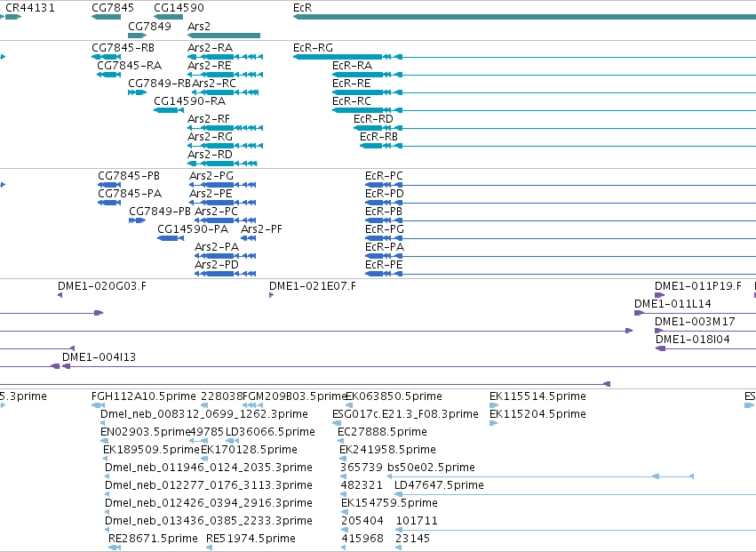Click the Ars2-PE protein label
Viewport: 756px width, 552px height.
pos(211,194)
